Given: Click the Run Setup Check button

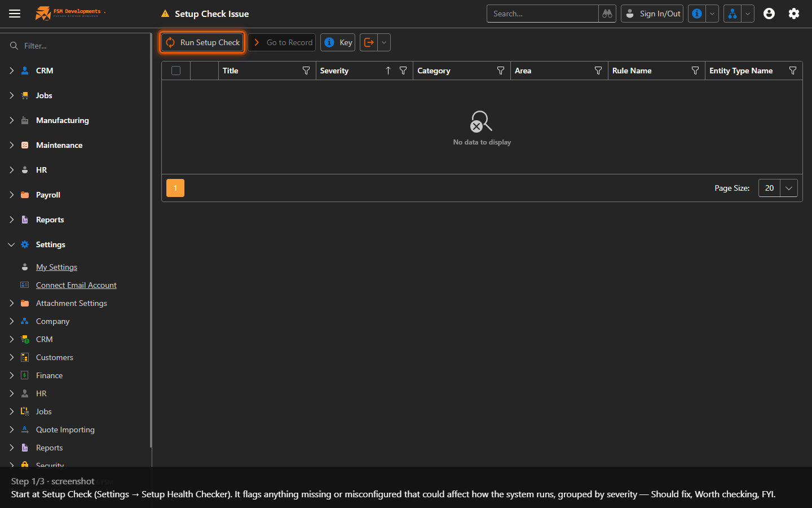Looking at the screenshot, I should coord(202,42).
